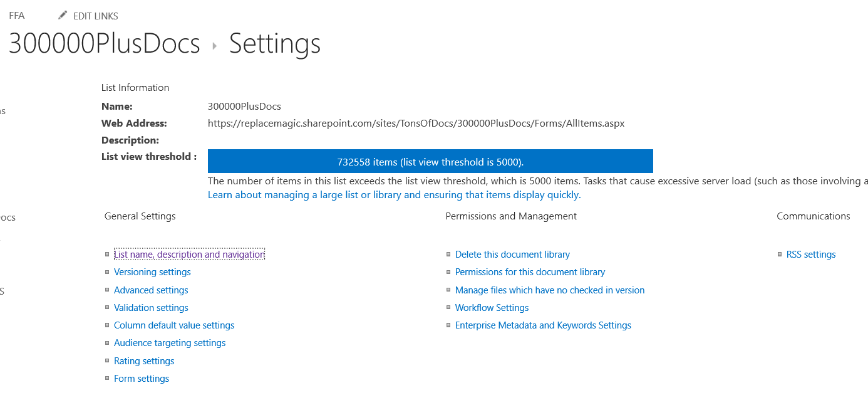The width and height of the screenshot is (868, 410).
Task: Open Permissions for this document library
Action: point(530,272)
